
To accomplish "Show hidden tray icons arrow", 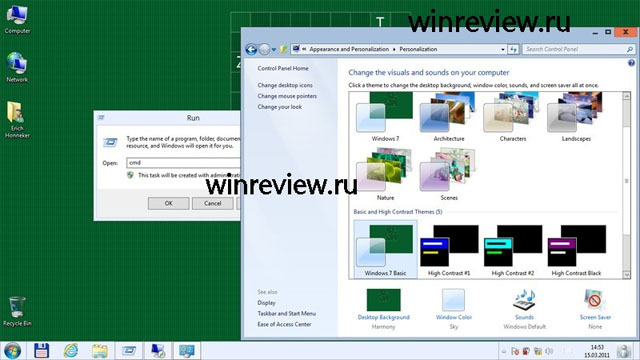I will tap(504, 351).
